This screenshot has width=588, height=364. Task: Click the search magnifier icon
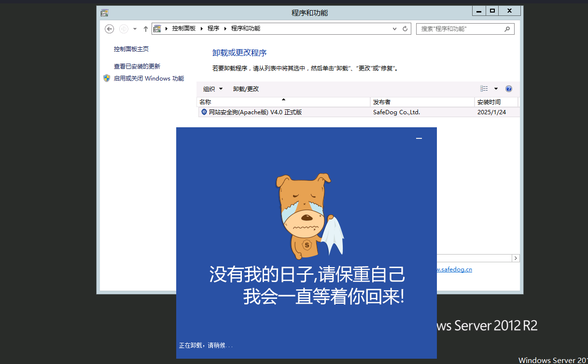507,29
